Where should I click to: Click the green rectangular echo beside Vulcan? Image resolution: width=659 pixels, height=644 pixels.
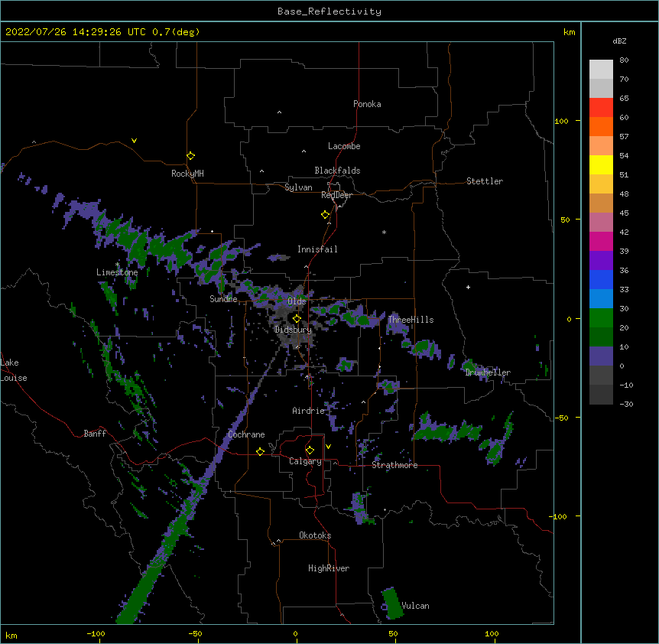click(392, 603)
